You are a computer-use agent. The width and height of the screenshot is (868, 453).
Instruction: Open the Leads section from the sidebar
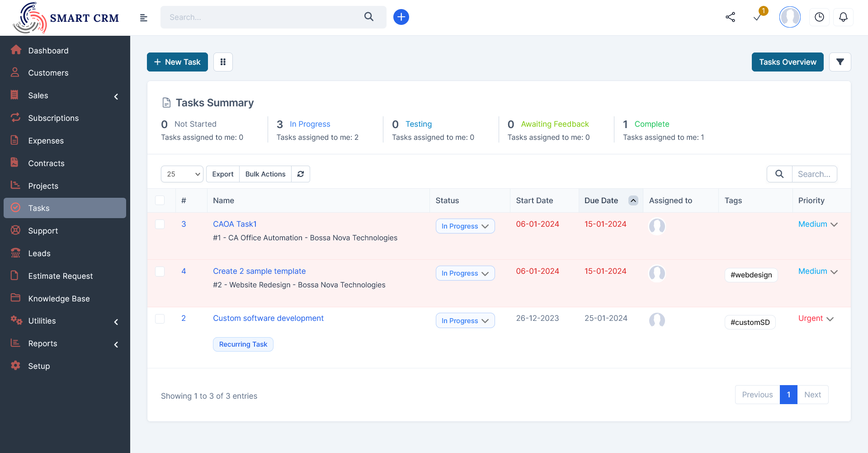point(39,253)
